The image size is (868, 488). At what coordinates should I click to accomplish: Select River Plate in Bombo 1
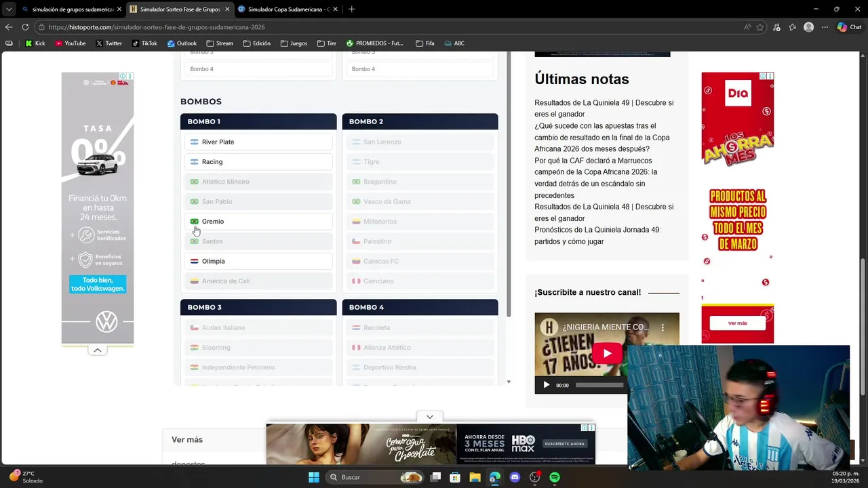(x=258, y=142)
